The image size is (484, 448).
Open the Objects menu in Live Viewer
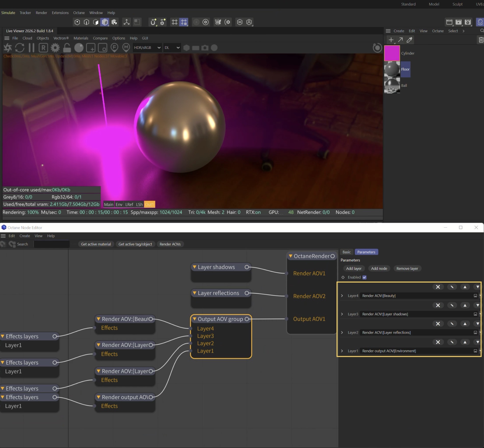click(x=43, y=38)
